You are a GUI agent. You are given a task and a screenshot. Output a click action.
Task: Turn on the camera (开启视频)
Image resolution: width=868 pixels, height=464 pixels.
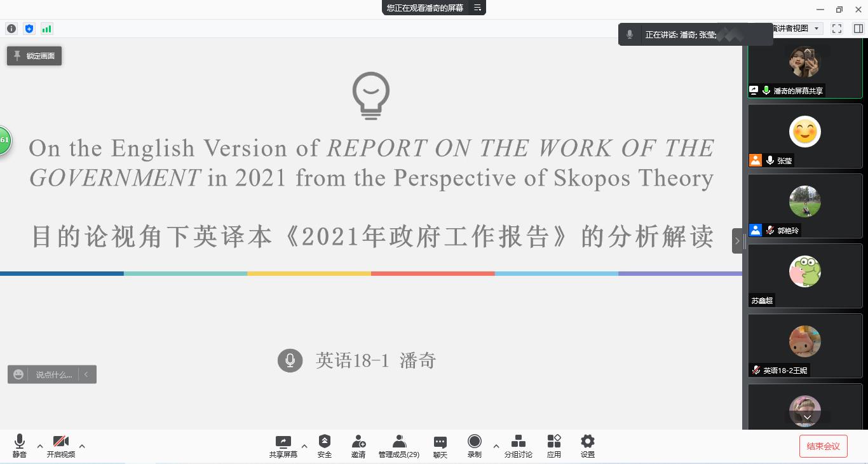[61, 446]
